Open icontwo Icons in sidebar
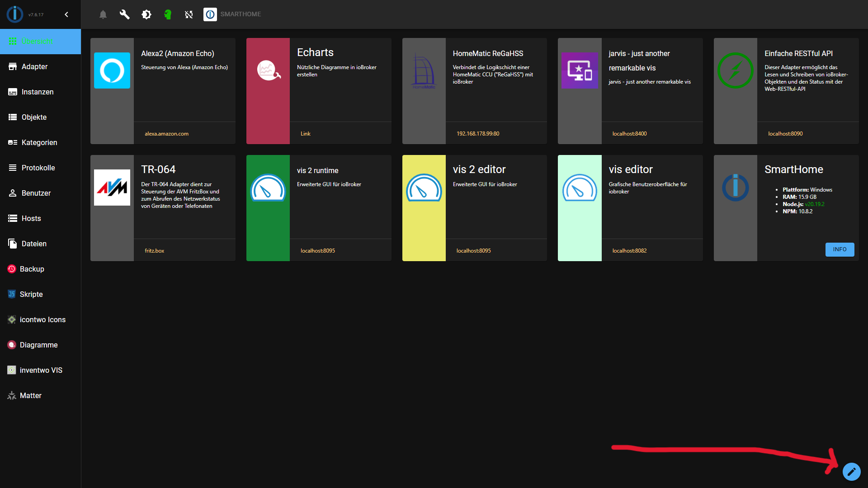The image size is (868, 488). pyautogui.click(x=40, y=320)
